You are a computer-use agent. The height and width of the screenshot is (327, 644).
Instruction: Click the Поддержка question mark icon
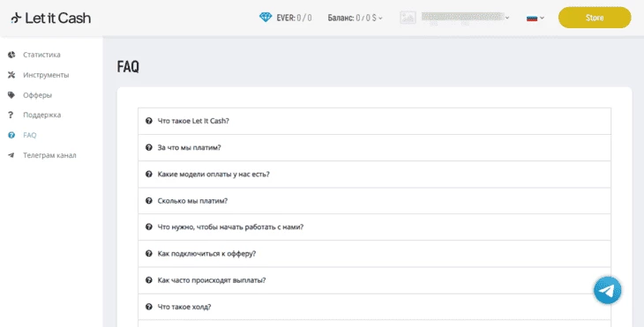(x=11, y=115)
